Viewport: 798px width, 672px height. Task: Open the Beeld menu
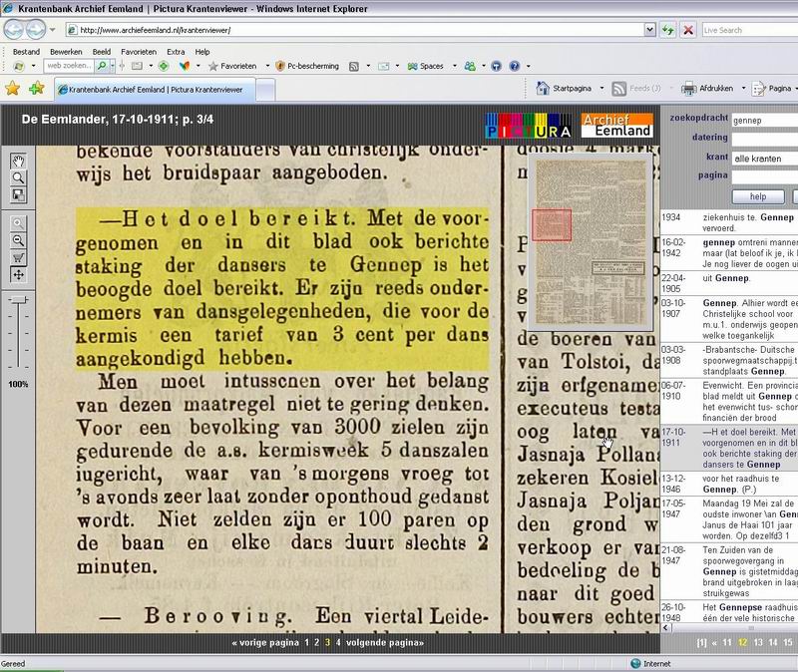[102, 52]
